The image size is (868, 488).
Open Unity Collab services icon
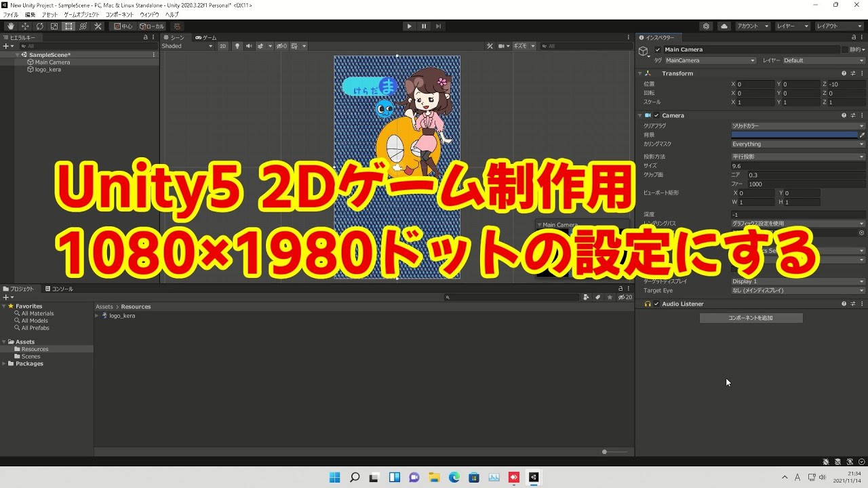pyautogui.click(x=707, y=26)
